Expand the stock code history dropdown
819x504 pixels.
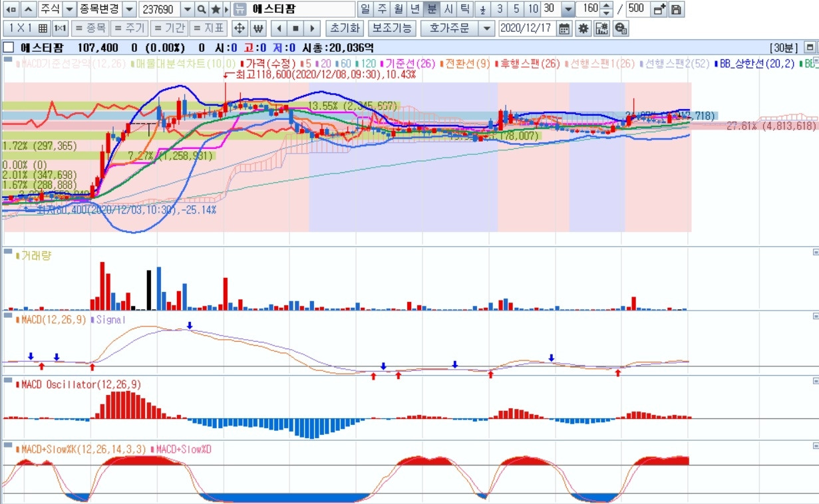coord(187,9)
